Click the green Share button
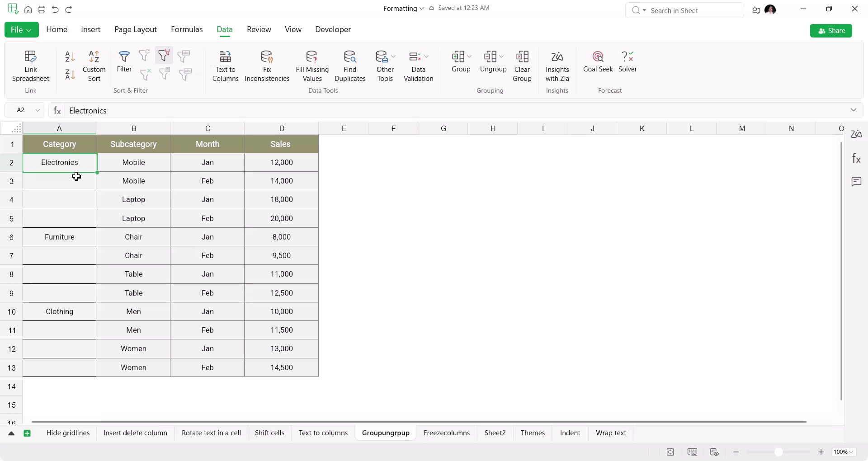Image resolution: width=868 pixels, height=461 pixels. [831, 31]
